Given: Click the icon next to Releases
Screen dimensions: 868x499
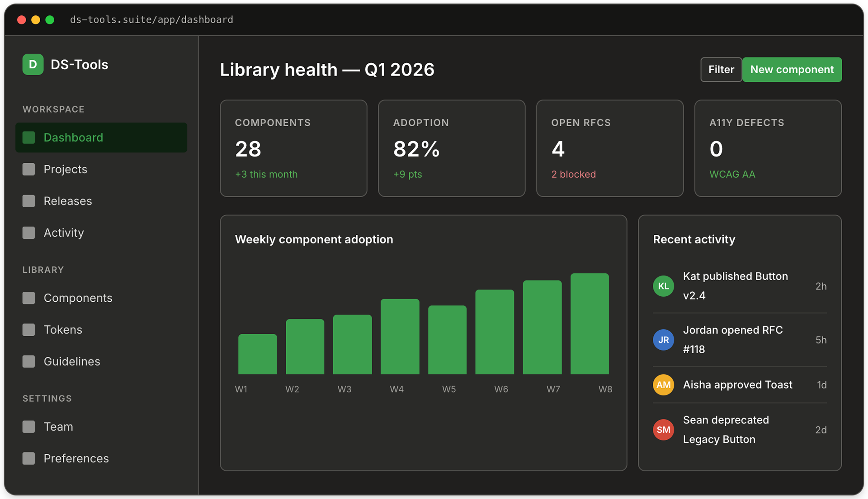Looking at the screenshot, I should tap(28, 201).
